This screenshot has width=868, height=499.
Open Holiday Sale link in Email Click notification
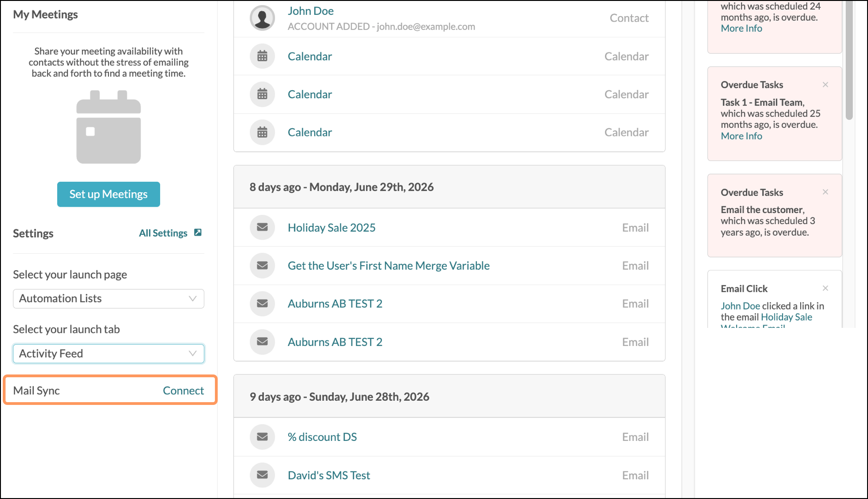pyautogui.click(x=786, y=317)
